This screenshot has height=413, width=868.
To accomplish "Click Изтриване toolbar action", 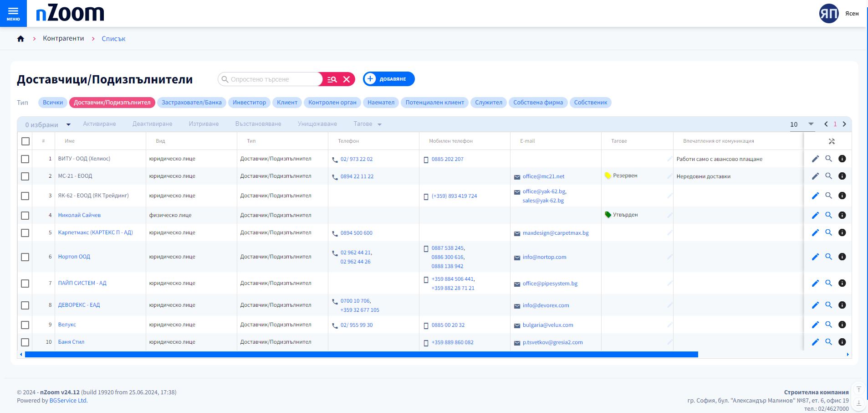I will 204,124.
